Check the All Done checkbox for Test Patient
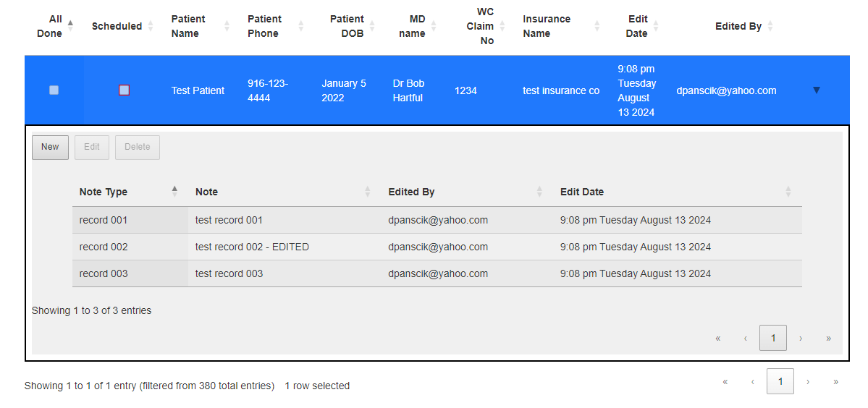This screenshot has height=408, width=868. point(54,90)
